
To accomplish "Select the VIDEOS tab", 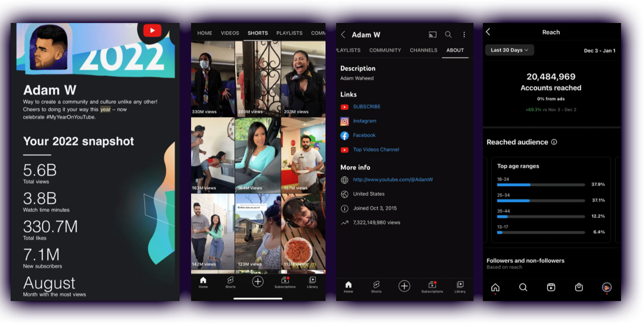I will pos(230,33).
